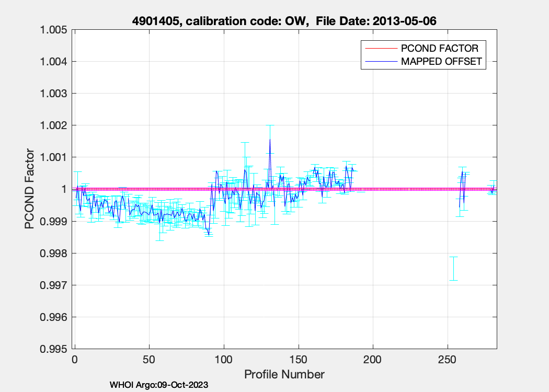
Task: Click the 250 x-axis tick label
Action: point(448,360)
